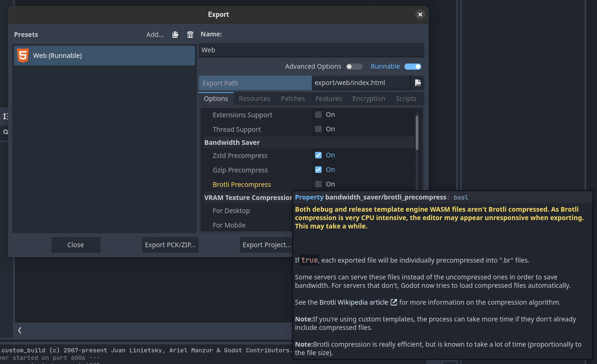Switch to the Encryption tab
This screenshot has height=364, width=597.
pyautogui.click(x=369, y=99)
